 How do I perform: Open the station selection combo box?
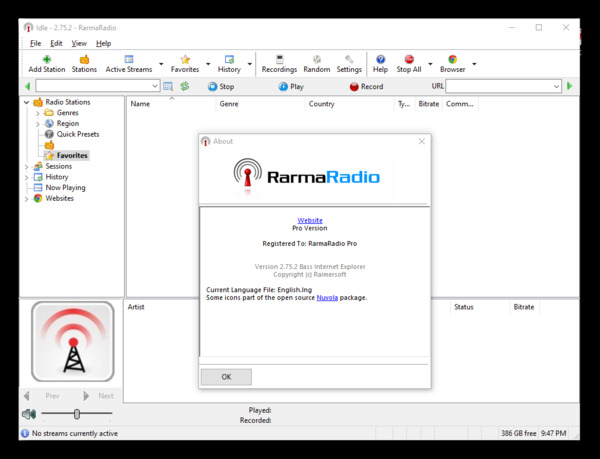point(98,86)
